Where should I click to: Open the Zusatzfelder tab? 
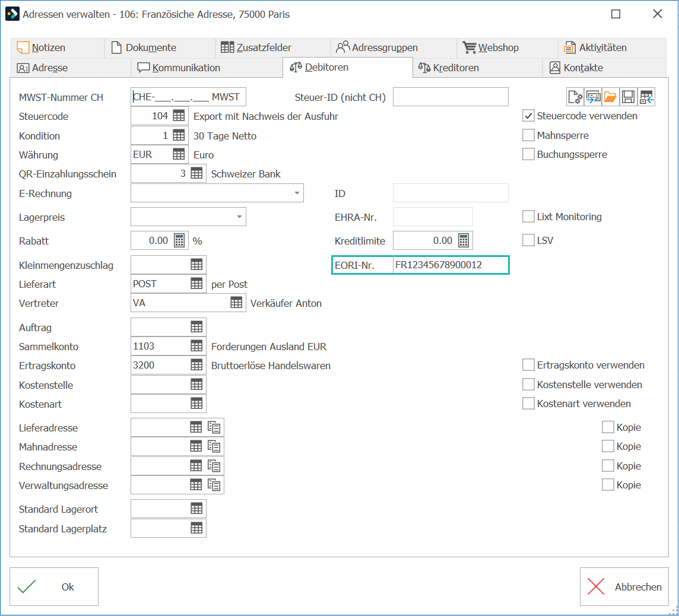(273, 47)
